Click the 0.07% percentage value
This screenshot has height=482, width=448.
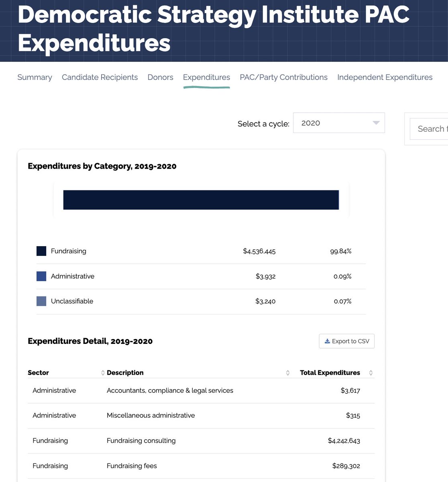(343, 301)
